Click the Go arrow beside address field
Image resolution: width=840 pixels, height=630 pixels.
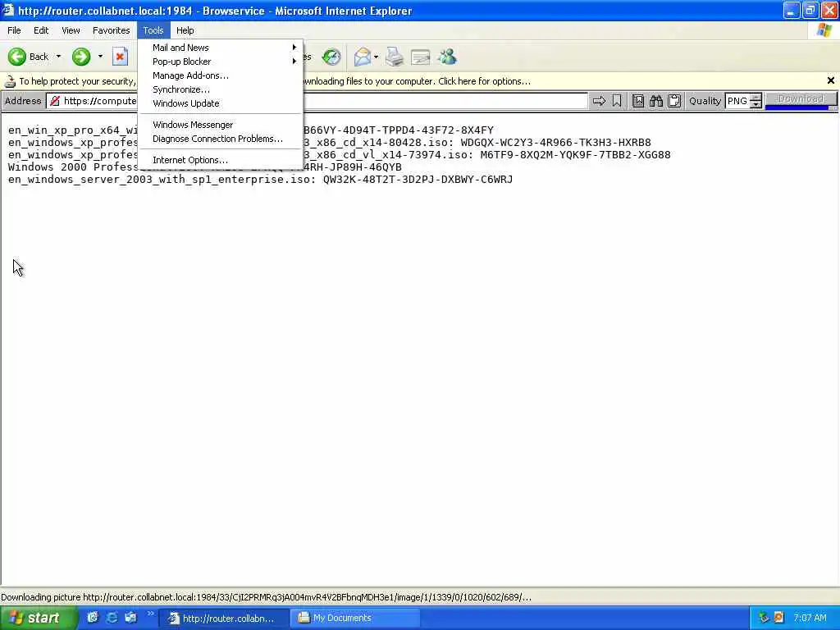pyautogui.click(x=599, y=101)
